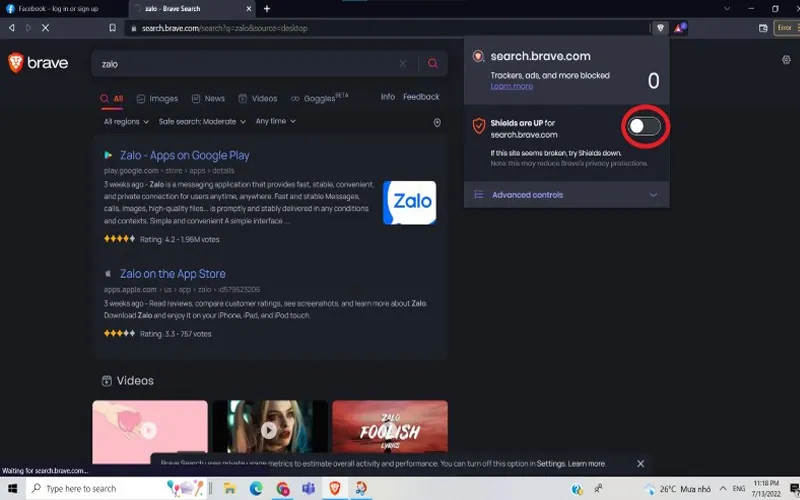800x500 pixels.
Task: Open the taskbar clock and date
Action: pos(766,488)
